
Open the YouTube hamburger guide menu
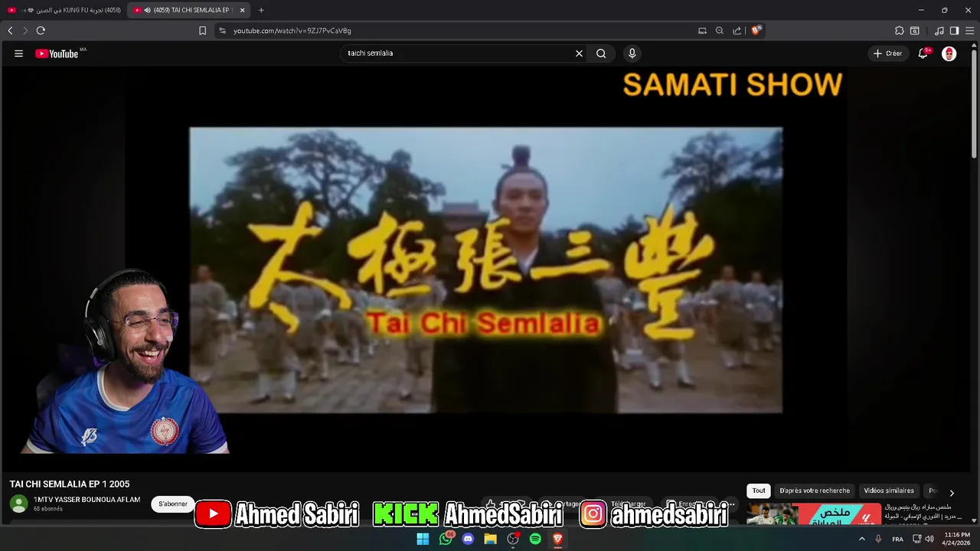(x=18, y=54)
